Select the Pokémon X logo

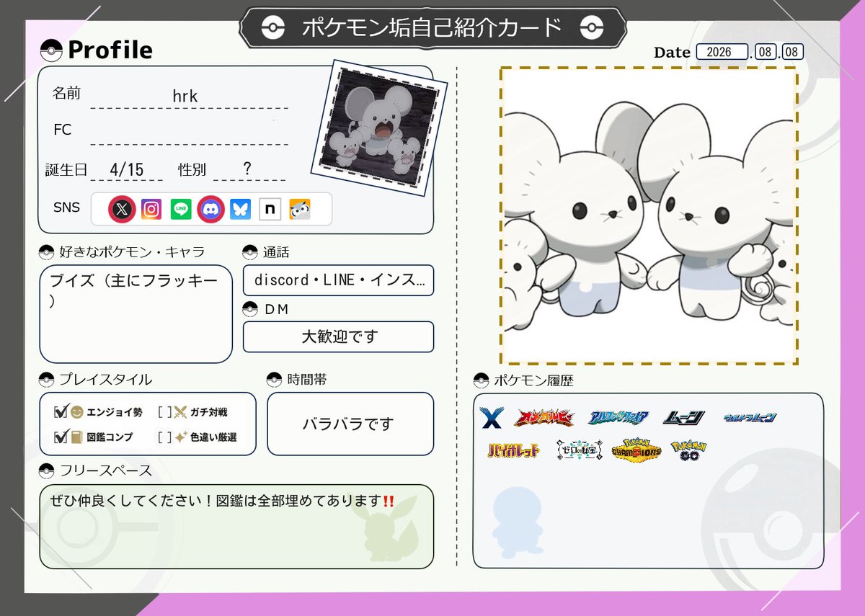(x=491, y=417)
